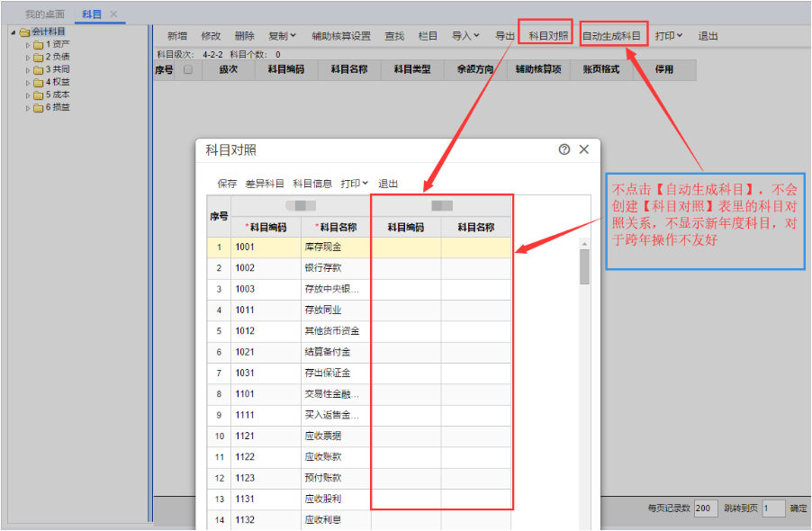Image resolution: width=812 pixels, height=531 pixels.
Task: Close the 科目 tab
Action: (113, 14)
